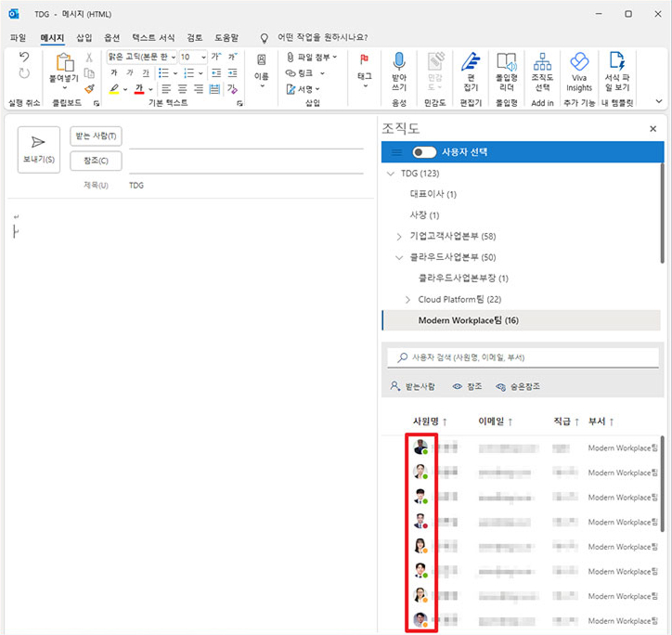Click the 링크 link button

[300, 73]
